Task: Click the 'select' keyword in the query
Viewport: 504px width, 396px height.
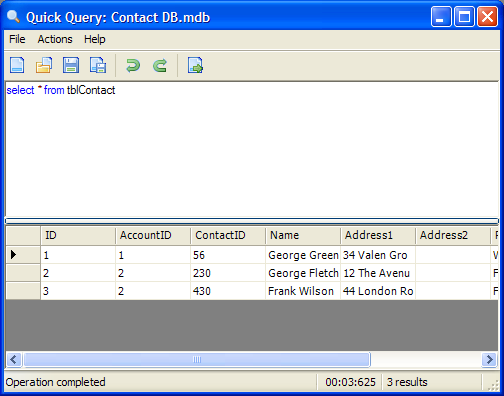Action: 20,90
